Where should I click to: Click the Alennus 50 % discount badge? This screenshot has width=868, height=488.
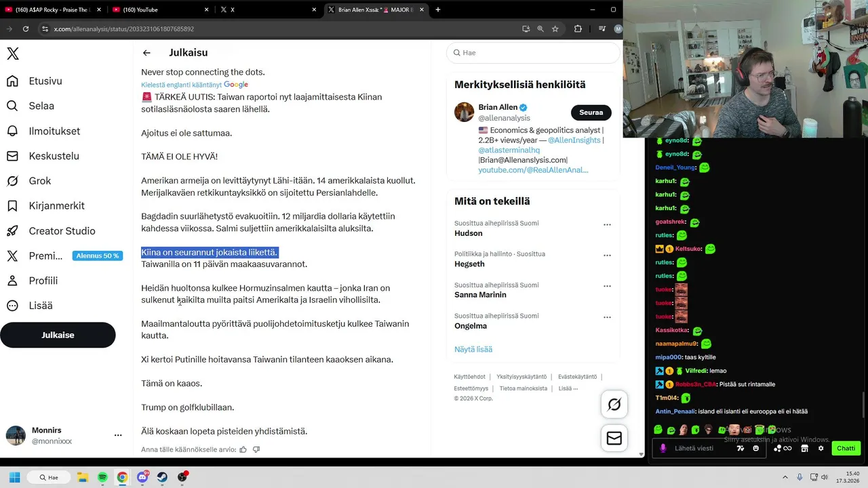98,256
